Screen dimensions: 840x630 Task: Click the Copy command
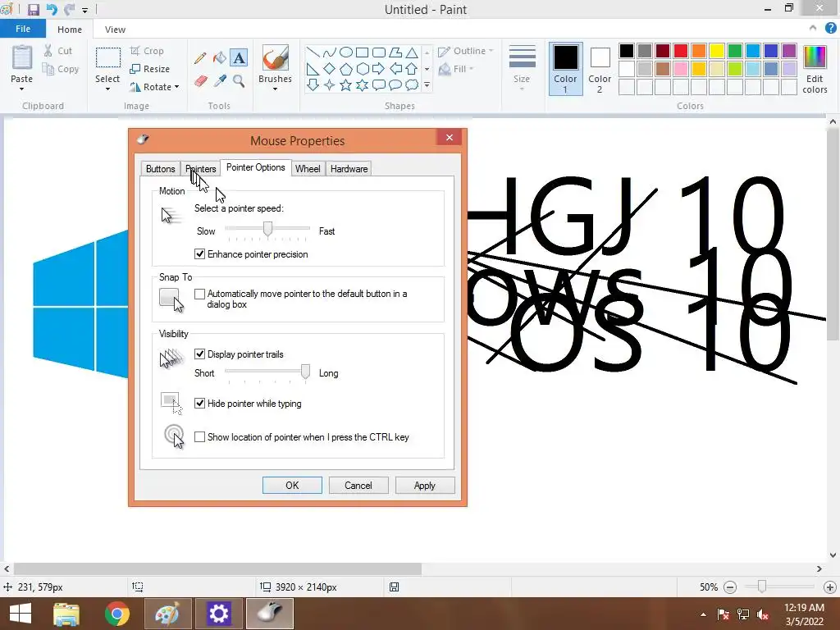pos(61,69)
